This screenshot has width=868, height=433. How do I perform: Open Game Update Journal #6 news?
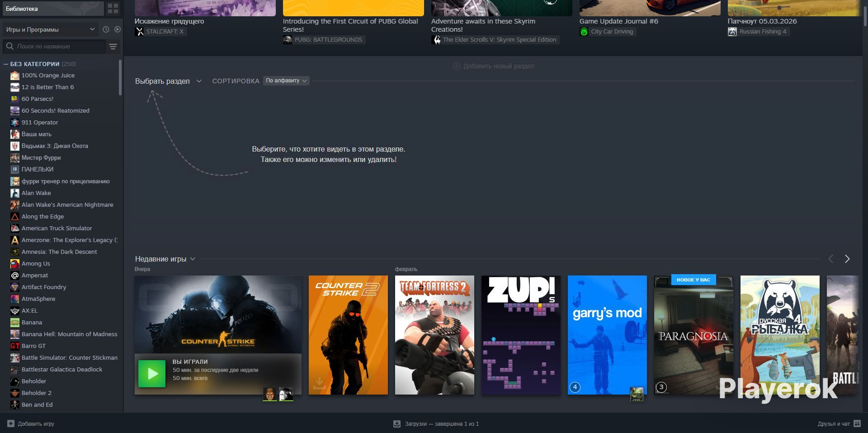point(619,21)
